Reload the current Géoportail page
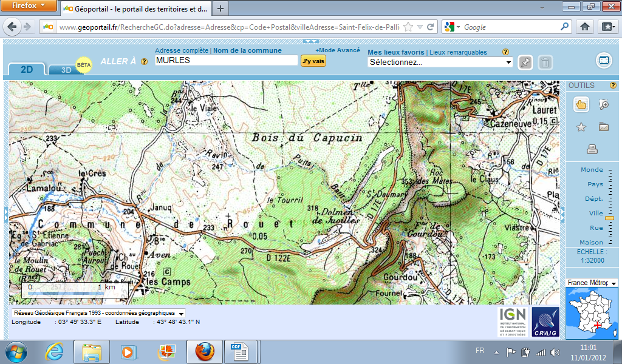Image resolution: width=622 pixels, height=364 pixels. [431, 27]
